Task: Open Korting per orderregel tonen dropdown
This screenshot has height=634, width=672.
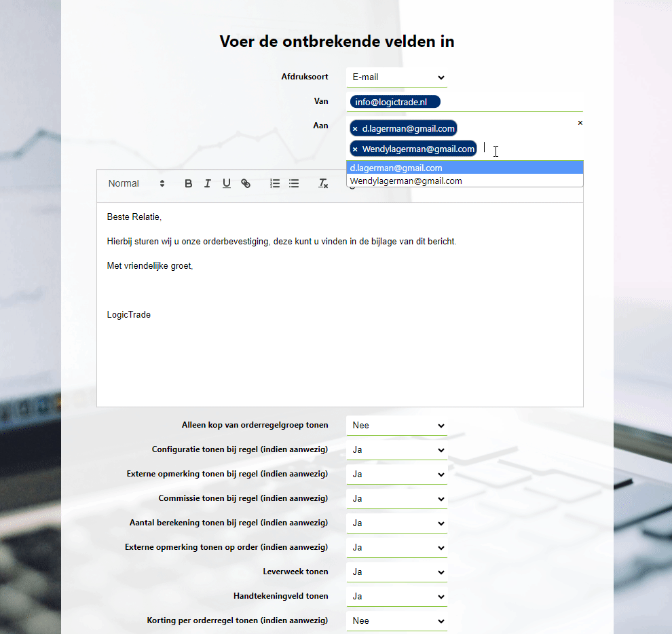Action: point(396,621)
